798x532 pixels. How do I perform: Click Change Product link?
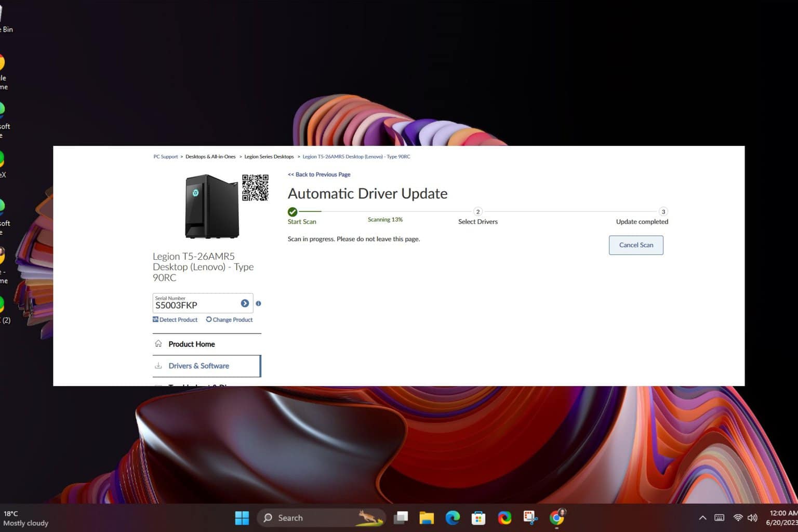[x=229, y=320]
